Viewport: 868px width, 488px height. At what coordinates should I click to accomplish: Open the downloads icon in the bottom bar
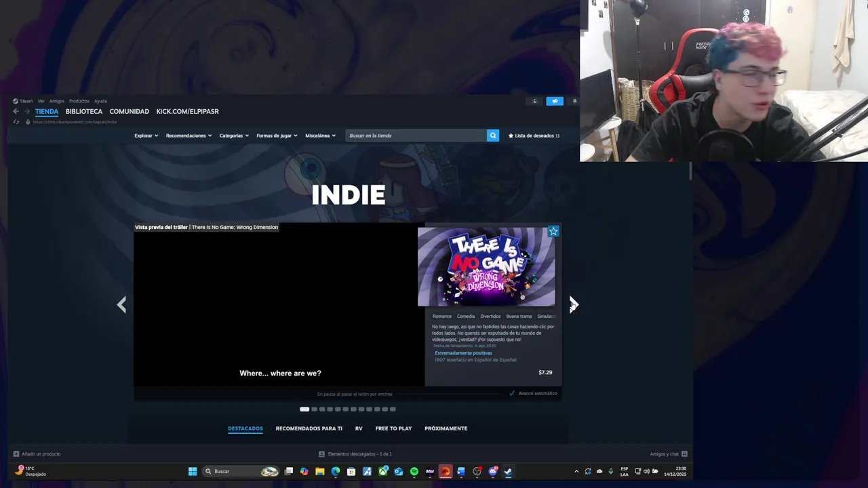(x=321, y=454)
